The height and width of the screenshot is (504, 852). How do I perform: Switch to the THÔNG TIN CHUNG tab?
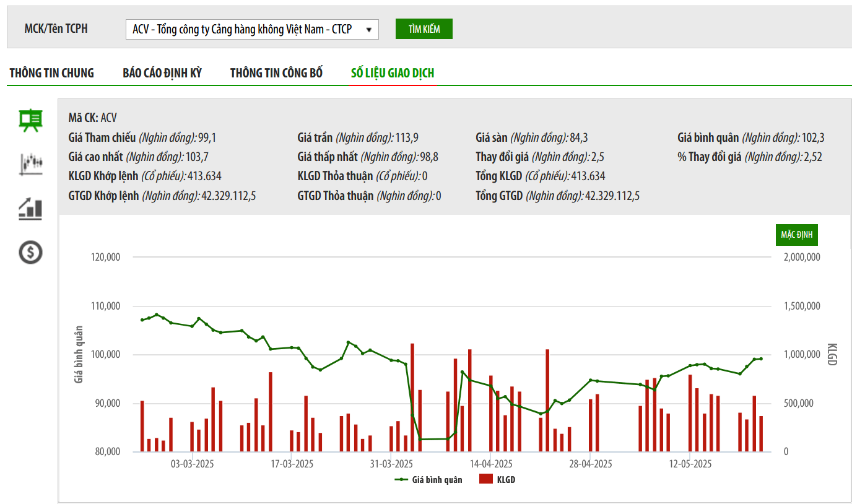(52, 73)
